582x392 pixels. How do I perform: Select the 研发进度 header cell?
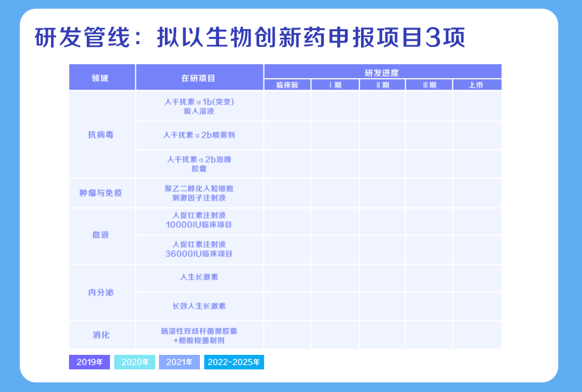(x=382, y=72)
